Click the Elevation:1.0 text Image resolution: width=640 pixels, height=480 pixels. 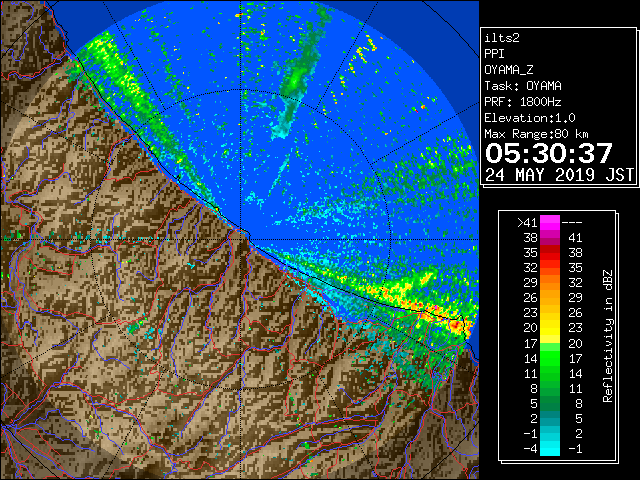pos(530,118)
